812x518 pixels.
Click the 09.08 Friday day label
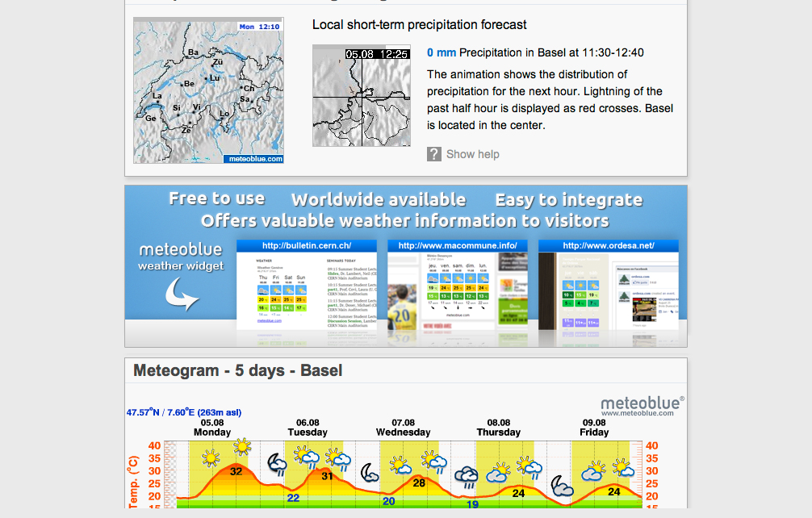click(594, 428)
